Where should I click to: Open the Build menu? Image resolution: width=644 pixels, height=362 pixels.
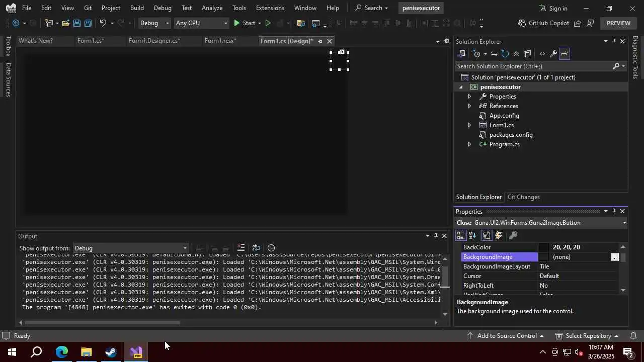tap(137, 8)
